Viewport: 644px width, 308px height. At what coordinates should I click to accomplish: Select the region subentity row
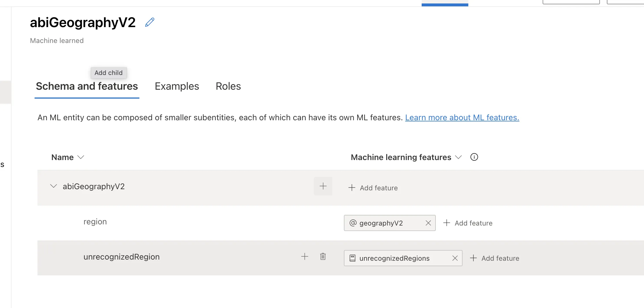click(x=95, y=222)
